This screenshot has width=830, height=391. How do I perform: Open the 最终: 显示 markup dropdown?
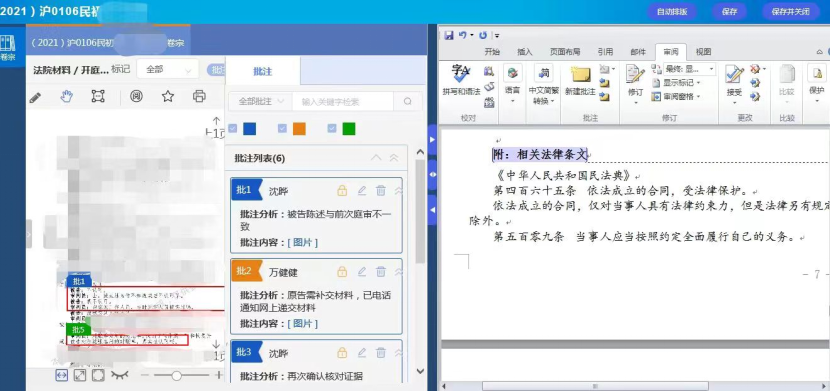pyautogui.click(x=690, y=69)
